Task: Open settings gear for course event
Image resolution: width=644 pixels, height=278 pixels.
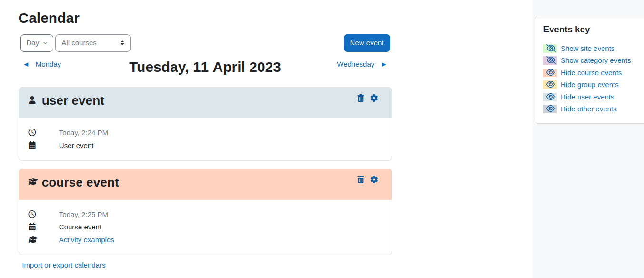Action: (374, 179)
